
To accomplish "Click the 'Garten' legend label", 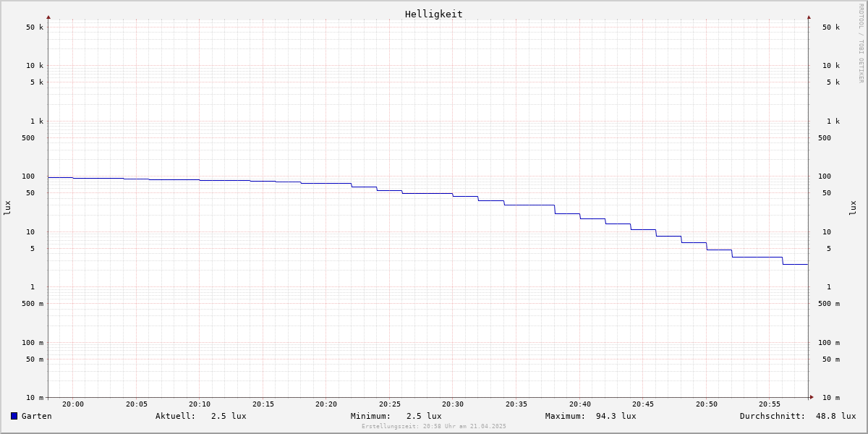I will [x=37, y=416].
